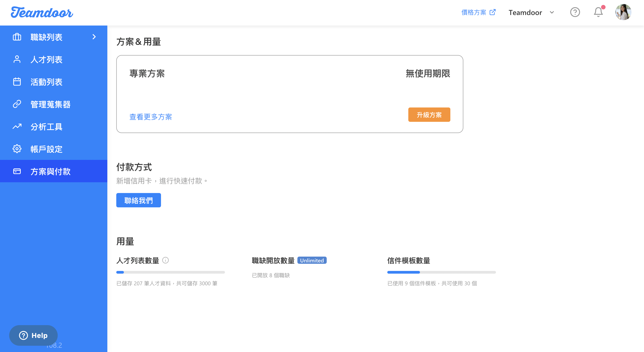
Task: Open the 查看更多方案 link
Action: pos(150,117)
